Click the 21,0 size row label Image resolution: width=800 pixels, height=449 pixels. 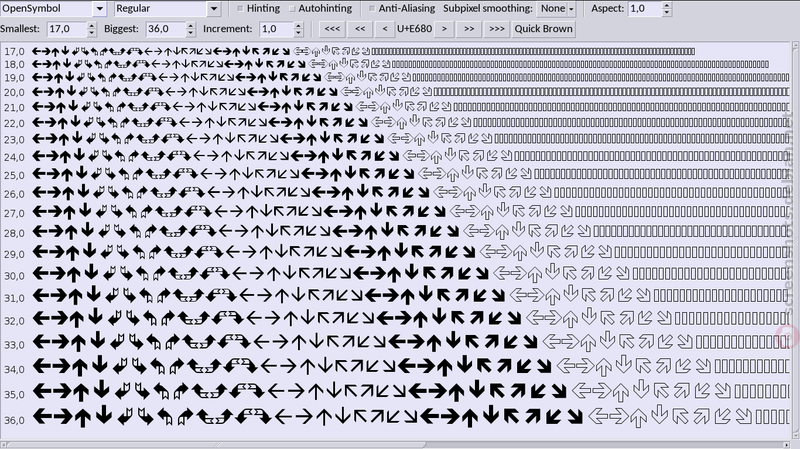(x=14, y=108)
